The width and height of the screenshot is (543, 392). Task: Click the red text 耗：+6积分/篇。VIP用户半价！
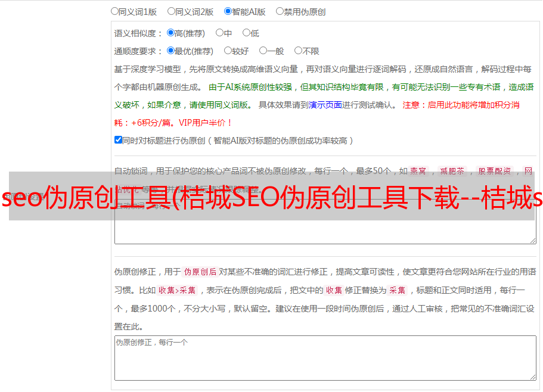point(173,123)
